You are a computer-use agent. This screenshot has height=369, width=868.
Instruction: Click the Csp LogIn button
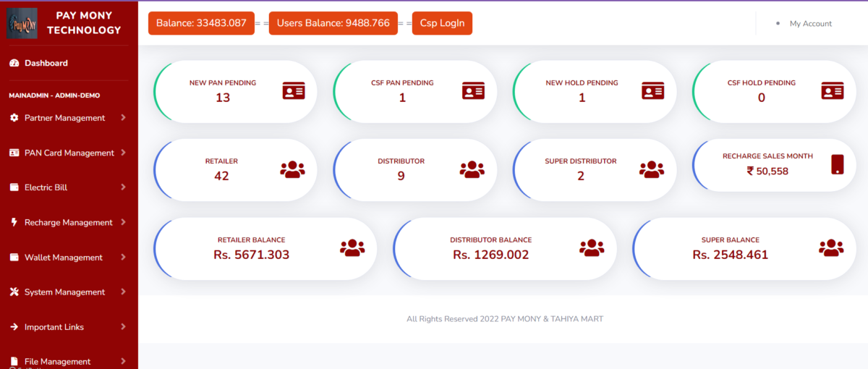pos(442,23)
